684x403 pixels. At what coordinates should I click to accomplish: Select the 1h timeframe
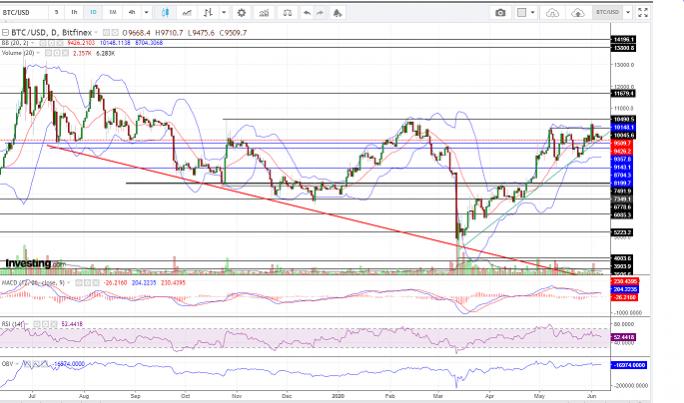point(74,13)
